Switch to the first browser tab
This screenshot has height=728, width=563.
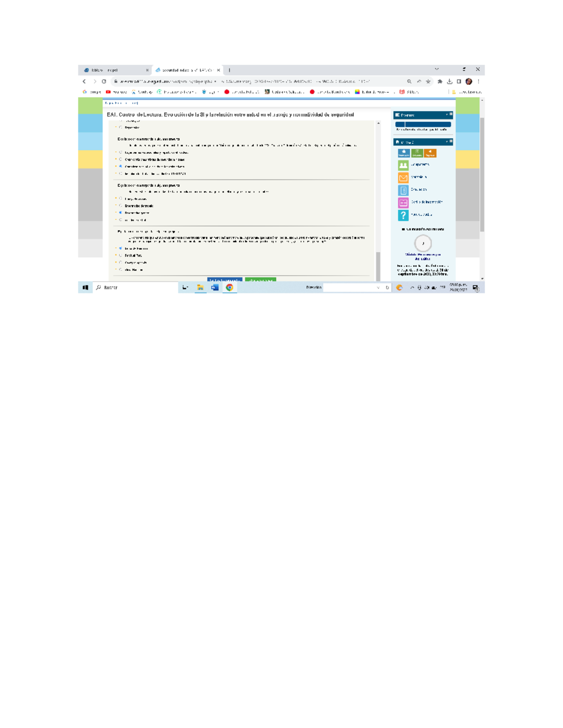click(115, 70)
